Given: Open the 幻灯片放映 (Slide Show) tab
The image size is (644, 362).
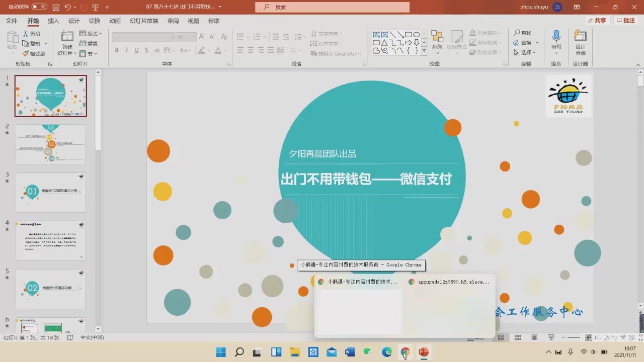Looking at the screenshot, I should [144, 21].
